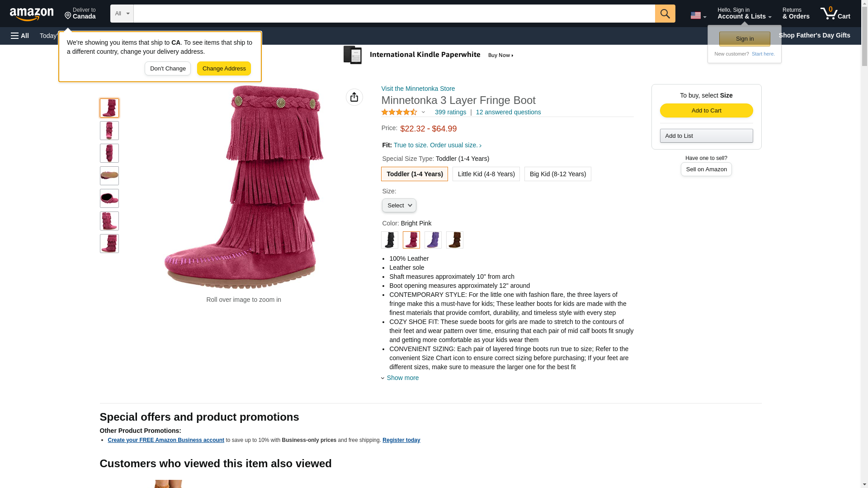The image size is (868, 488).
Task: Open Shop Father's Day Gifts
Action: (x=814, y=35)
